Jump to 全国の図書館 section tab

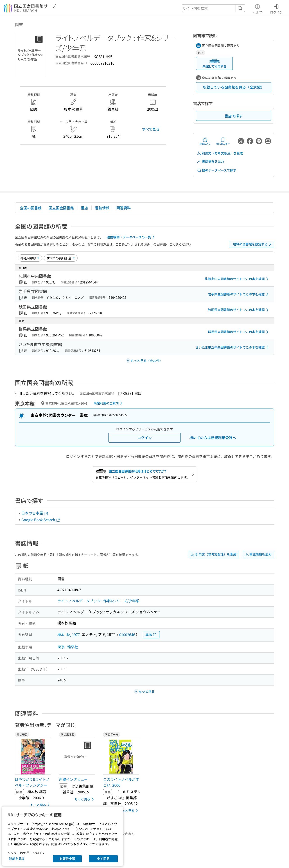pyautogui.click(x=31, y=208)
